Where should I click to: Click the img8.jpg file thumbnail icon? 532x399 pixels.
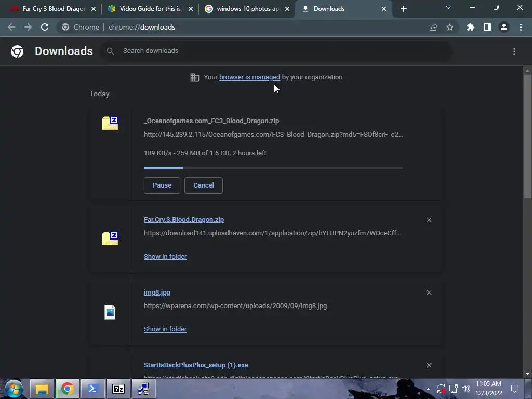pyautogui.click(x=110, y=312)
